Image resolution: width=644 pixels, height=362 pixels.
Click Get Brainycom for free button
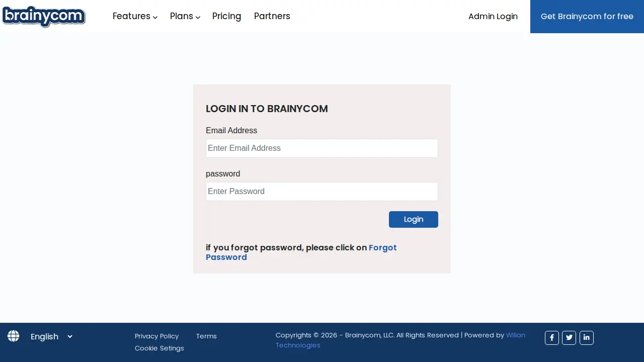pos(587,17)
